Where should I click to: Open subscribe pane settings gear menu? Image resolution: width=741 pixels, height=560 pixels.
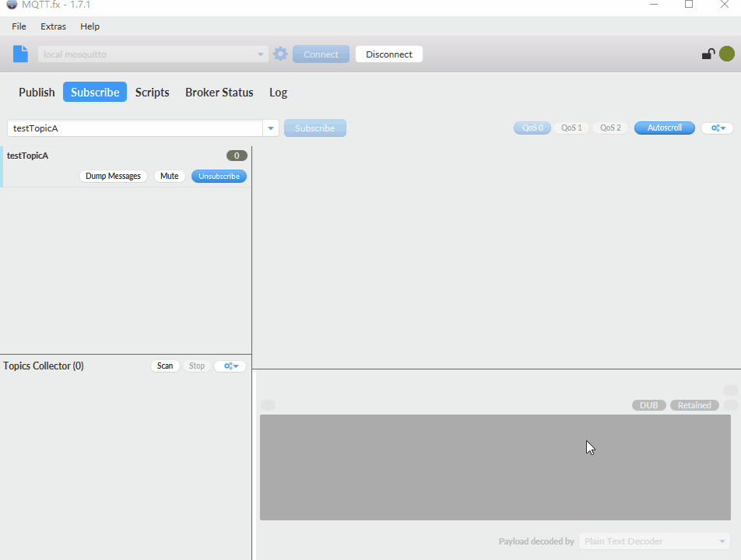click(718, 128)
